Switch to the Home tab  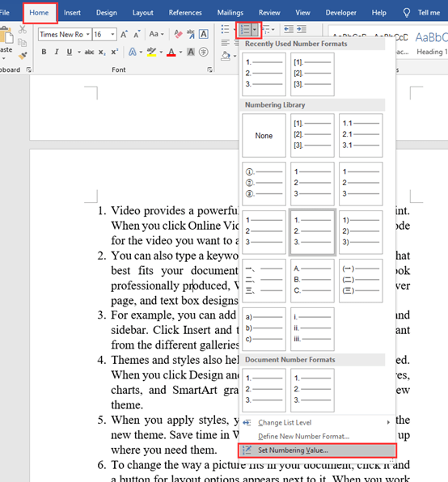tap(39, 13)
